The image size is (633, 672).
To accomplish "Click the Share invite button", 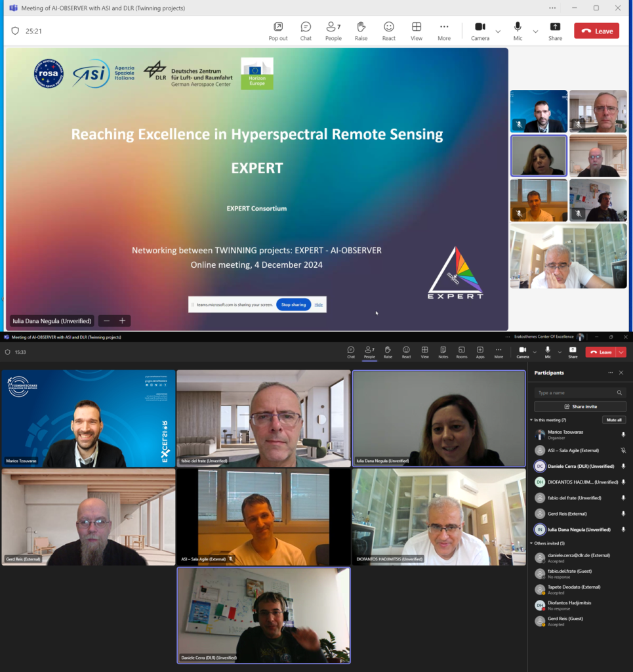I will coord(580,407).
